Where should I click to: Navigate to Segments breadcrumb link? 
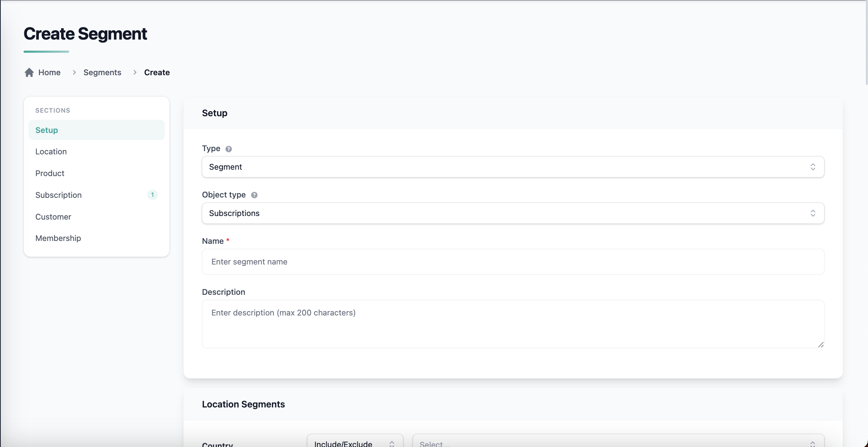(x=102, y=72)
